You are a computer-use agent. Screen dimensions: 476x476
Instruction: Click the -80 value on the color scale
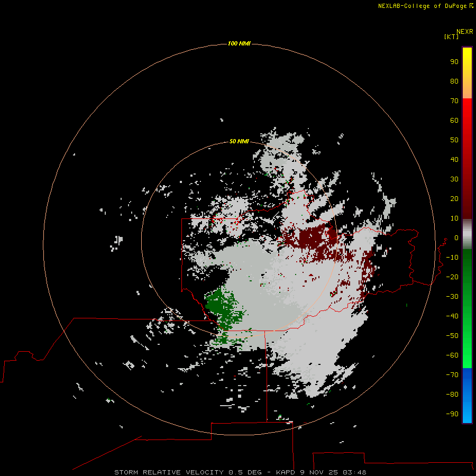coord(452,395)
